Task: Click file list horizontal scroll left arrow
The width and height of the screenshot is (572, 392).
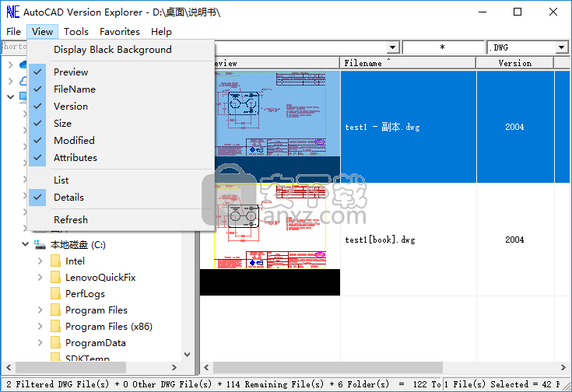Action: click(206, 367)
